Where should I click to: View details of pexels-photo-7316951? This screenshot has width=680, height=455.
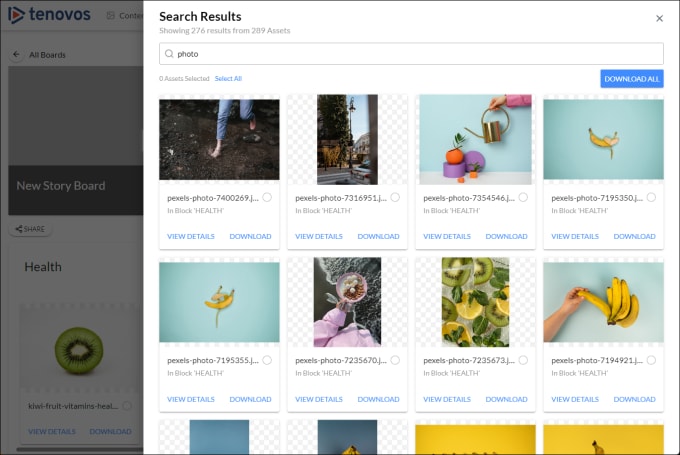319,236
